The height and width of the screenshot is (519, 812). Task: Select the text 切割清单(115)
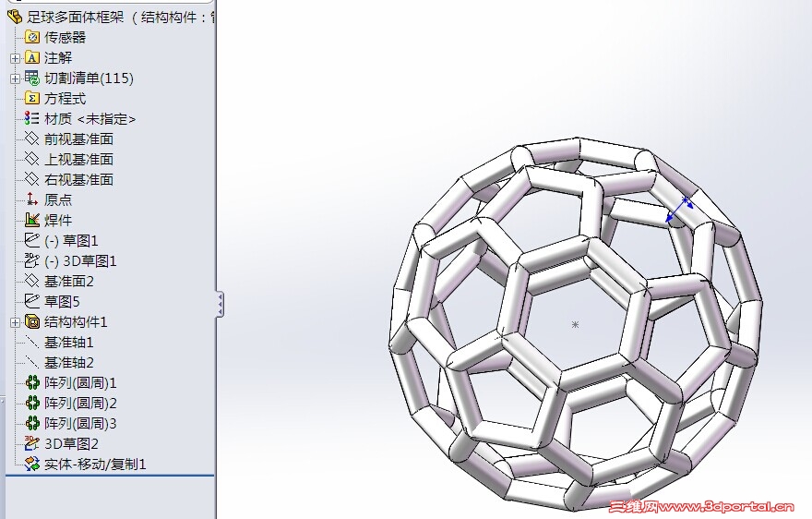pyautogui.click(x=90, y=78)
